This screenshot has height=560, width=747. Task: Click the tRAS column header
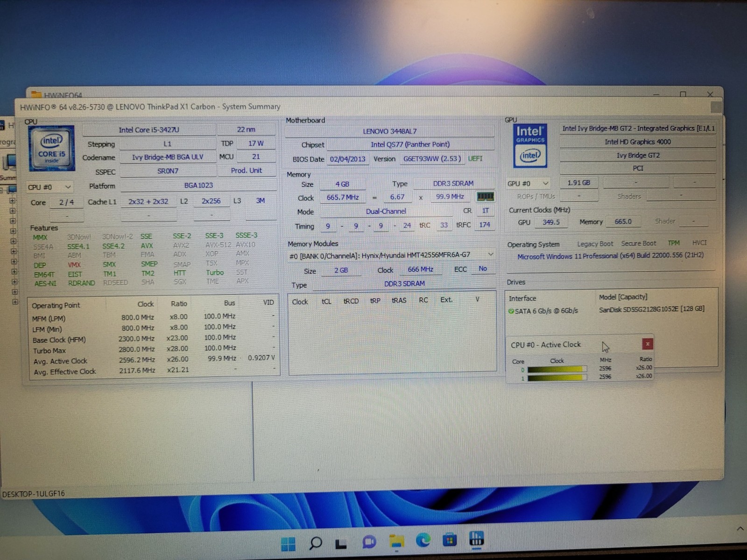coord(399,300)
